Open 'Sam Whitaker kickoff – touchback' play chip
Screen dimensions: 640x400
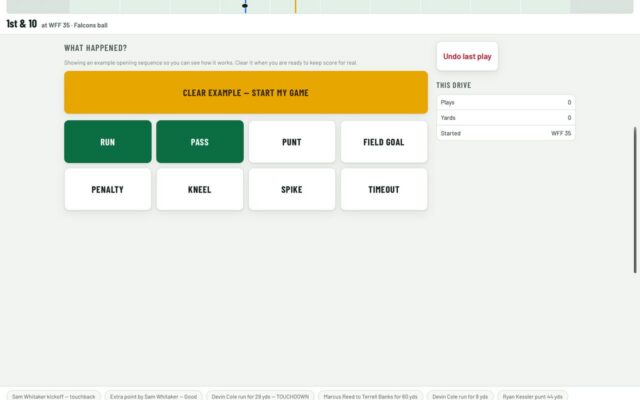pos(53,396)
